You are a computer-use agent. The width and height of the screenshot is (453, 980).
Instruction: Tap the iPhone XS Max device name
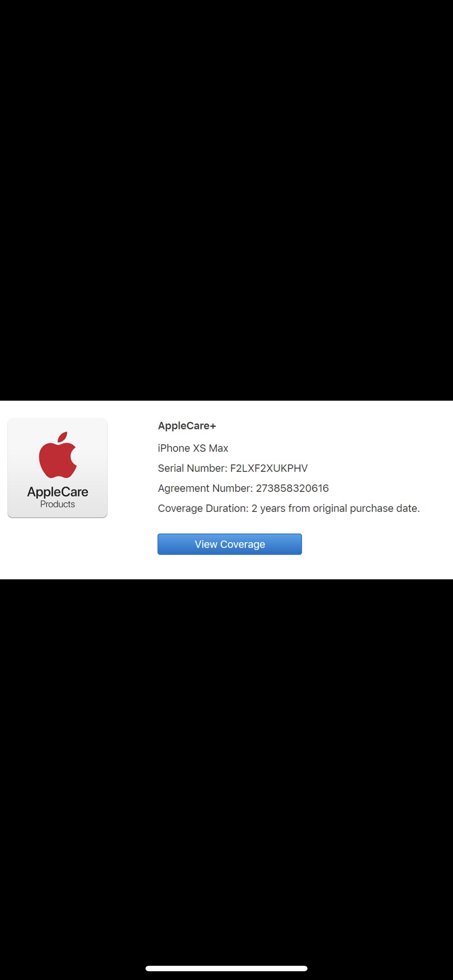(193, 448)
